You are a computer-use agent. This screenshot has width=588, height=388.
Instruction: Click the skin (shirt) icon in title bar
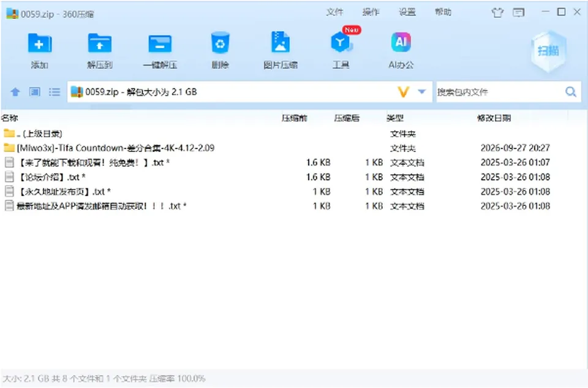(x=497, y=12)
